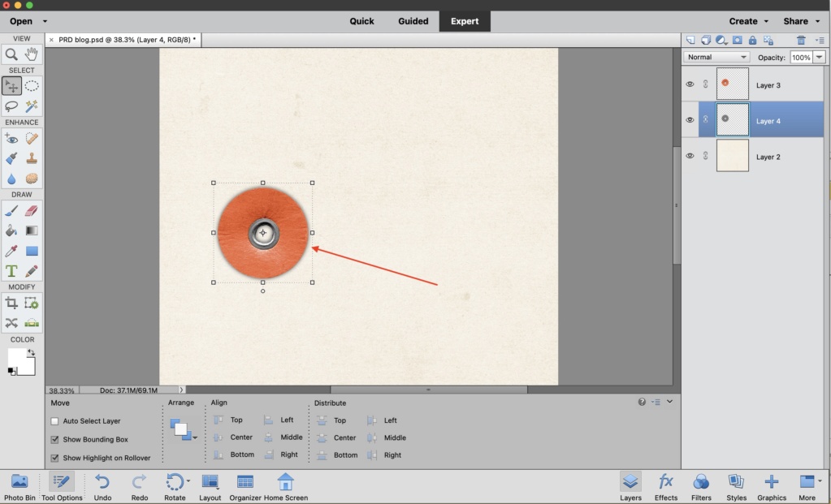Screen dimensions: 831x504
Task: Select the Crop tool
Action: coord(11,304)
